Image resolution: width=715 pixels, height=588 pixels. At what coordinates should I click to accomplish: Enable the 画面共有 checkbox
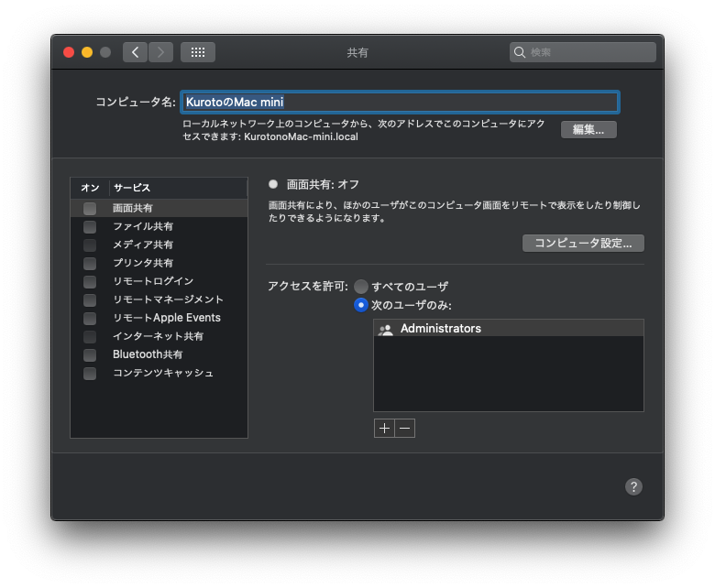pyautogui.click(x=90, y=209)
